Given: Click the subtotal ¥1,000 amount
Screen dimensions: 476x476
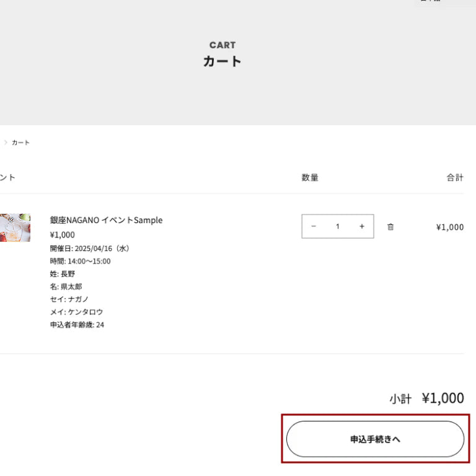Looking at the screenshot, I should [443, 398].
